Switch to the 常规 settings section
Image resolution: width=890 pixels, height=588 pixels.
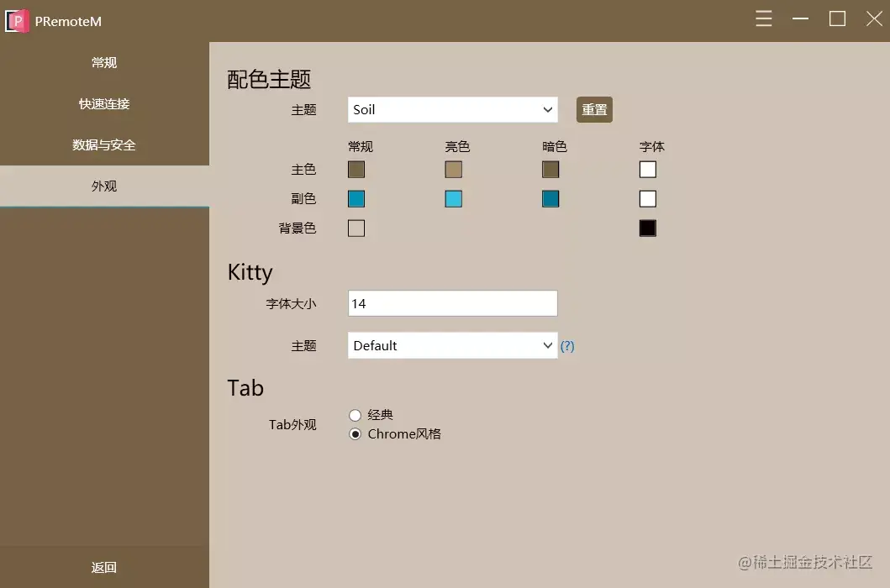(103, 61)
